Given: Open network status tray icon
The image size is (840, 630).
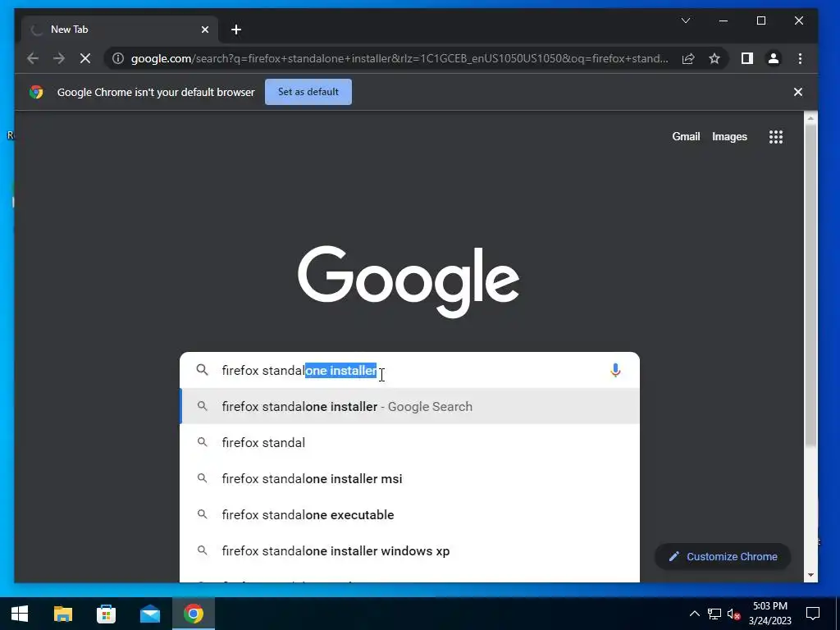Looking at the screenshot, I should click(714, 614).
